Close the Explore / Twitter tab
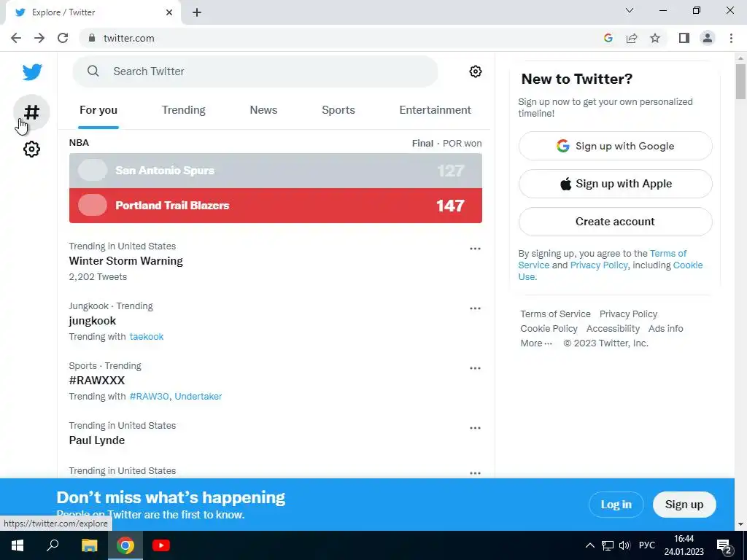The image size is (747, 560). click(x=169, y=12)
